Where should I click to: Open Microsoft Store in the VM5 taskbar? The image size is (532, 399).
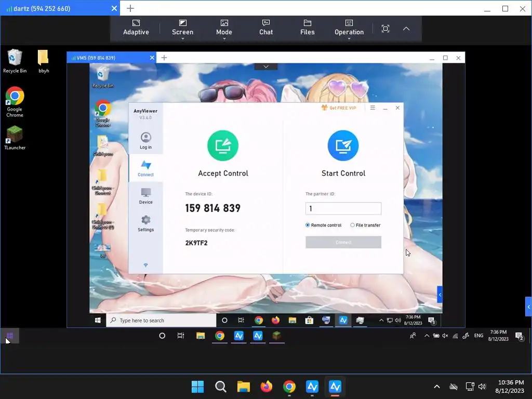(x=309, y=320)
